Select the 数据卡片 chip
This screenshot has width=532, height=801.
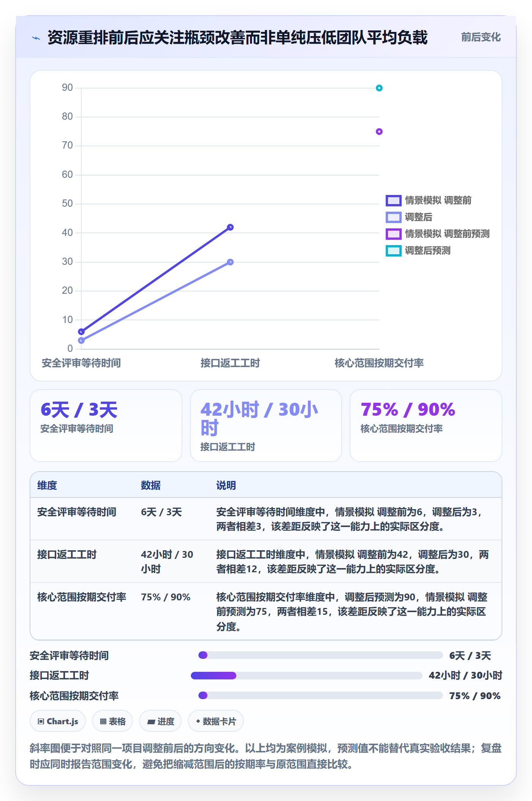click(x=216, y=721)
